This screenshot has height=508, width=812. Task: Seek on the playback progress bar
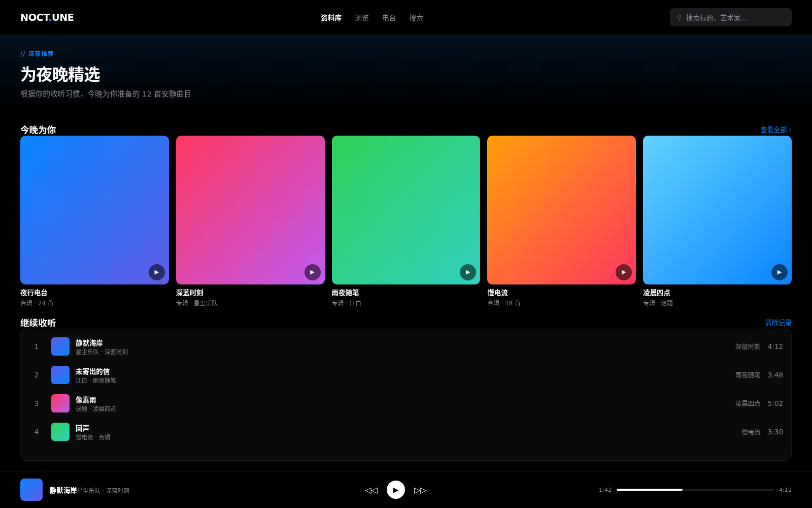(x=695, y=490)
